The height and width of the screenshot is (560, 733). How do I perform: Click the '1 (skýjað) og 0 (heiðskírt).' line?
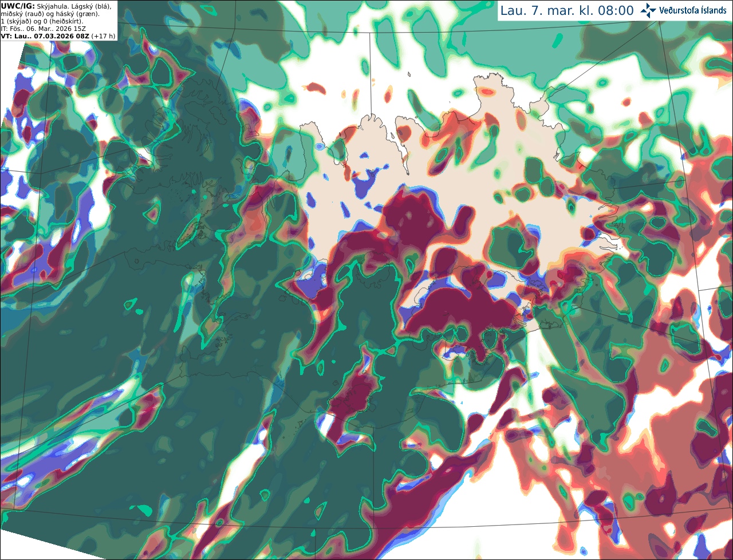click(x=42, y=21)
